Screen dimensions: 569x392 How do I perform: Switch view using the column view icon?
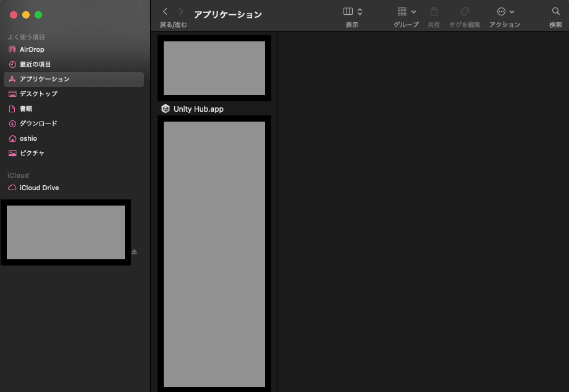tap(348, 12)
